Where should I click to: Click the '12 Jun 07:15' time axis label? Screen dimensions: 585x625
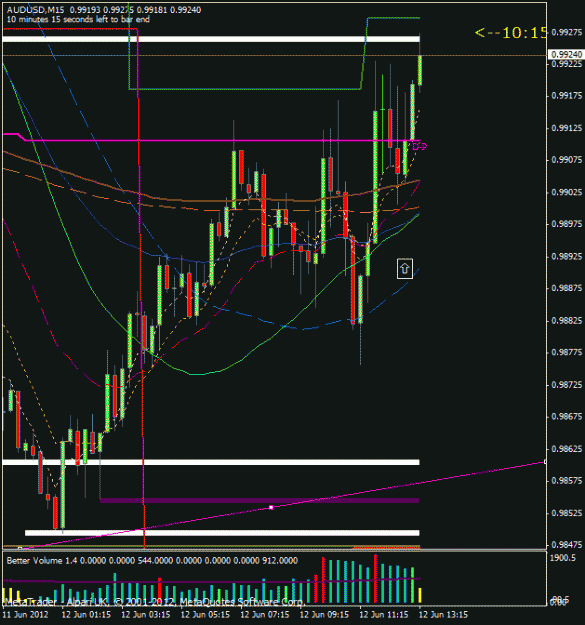(x=265, y=614)
